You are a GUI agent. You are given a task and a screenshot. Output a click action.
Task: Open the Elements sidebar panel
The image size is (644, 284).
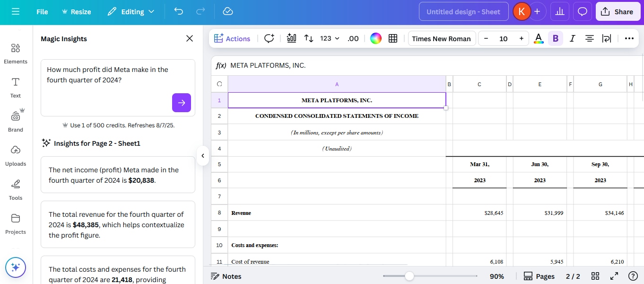pyautogui.click(x=16, y=53)
